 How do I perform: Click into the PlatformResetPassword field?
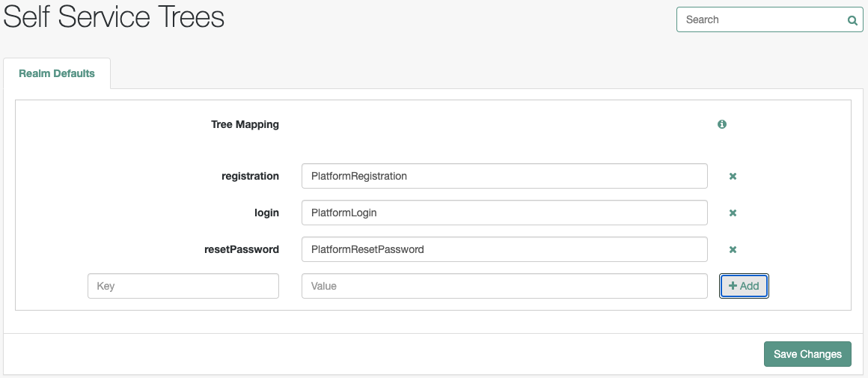click(504, 249)
